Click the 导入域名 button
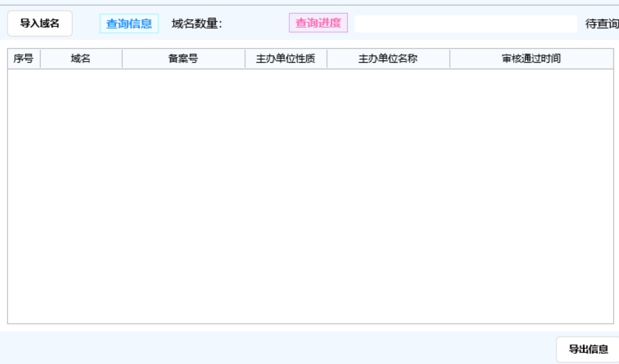 [39, 23]
